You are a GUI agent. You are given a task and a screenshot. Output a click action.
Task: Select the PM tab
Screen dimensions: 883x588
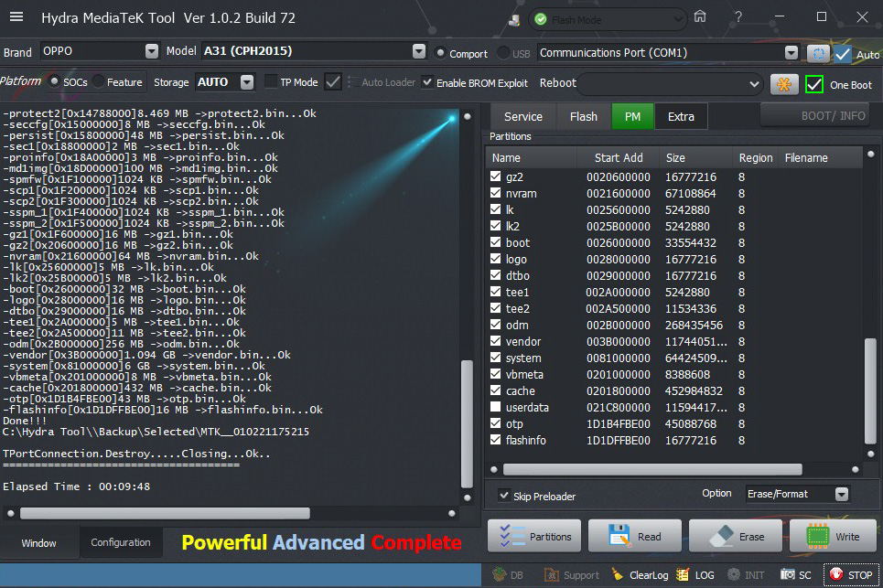[x=632, y=116]
